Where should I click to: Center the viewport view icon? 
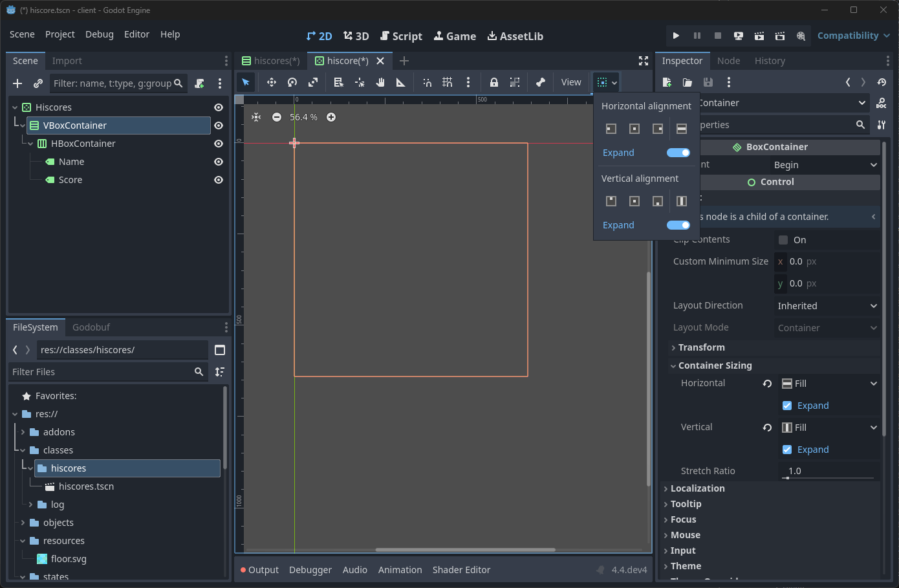[x=256, y=117]
